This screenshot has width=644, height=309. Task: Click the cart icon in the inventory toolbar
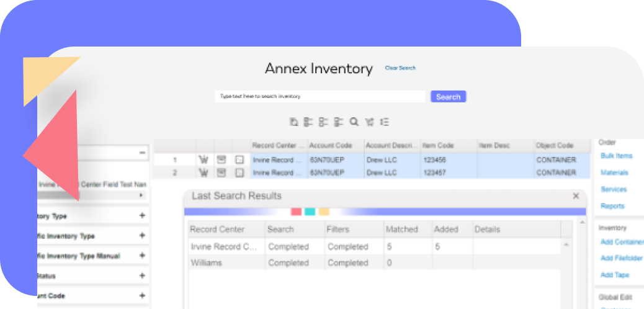pos(369,122)
